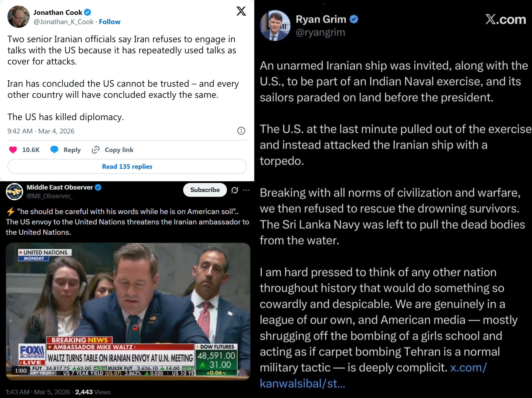Click the X logo on Jonathan Cook's tweet
The width and height of the screenshot is (532, 398).
tap(241, 11)
